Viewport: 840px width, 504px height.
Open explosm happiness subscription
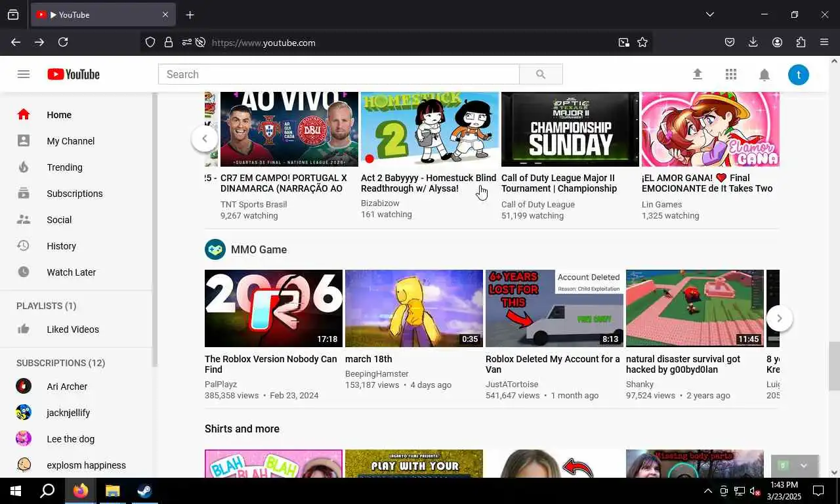(76, 465)
